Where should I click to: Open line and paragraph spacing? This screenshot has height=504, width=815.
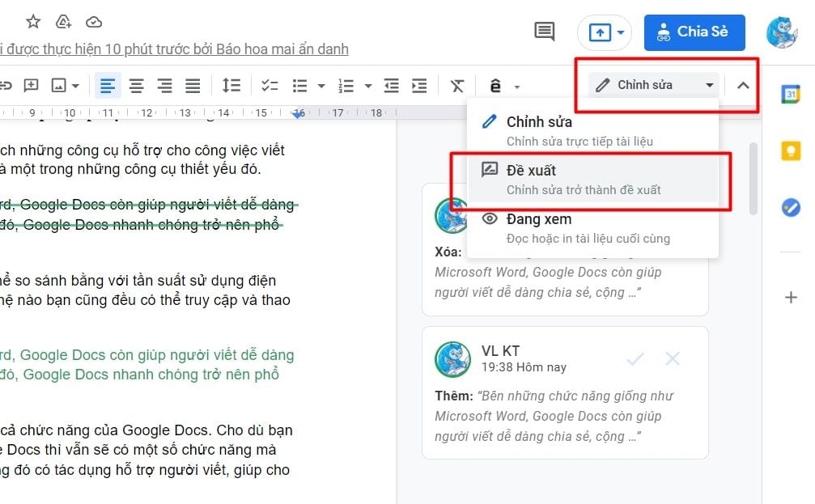click(231, 85)
